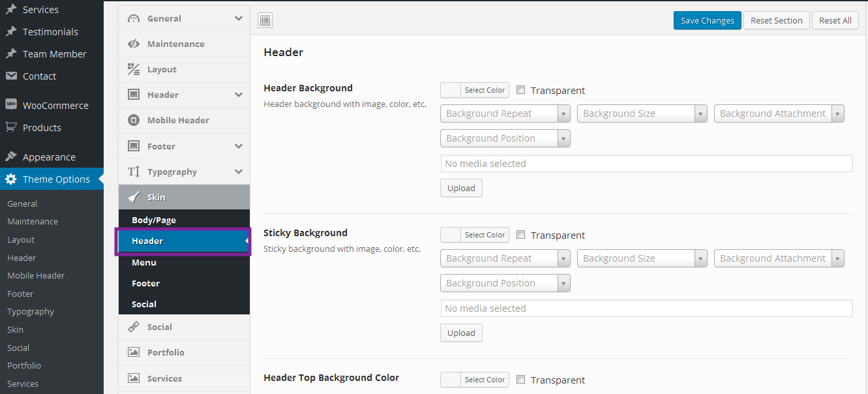Click the Products cart icon
The height and width of the screenshot is (394, 868).
(11, 127)
